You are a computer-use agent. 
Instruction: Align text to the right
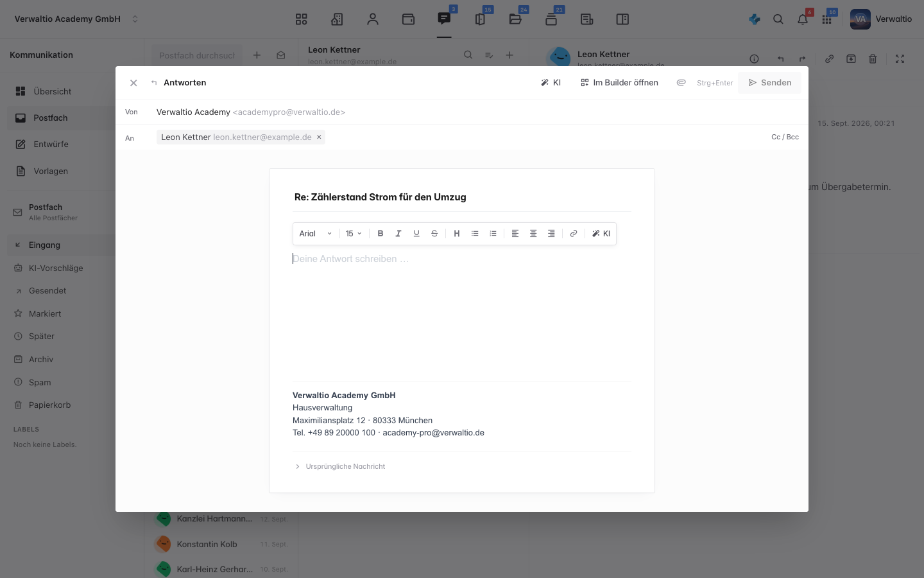(551, 234)
